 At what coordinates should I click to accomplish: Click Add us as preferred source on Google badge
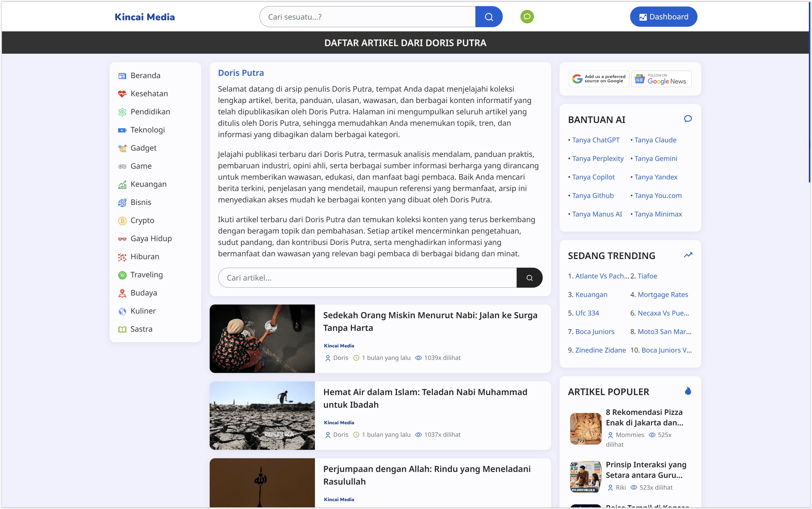599,79
